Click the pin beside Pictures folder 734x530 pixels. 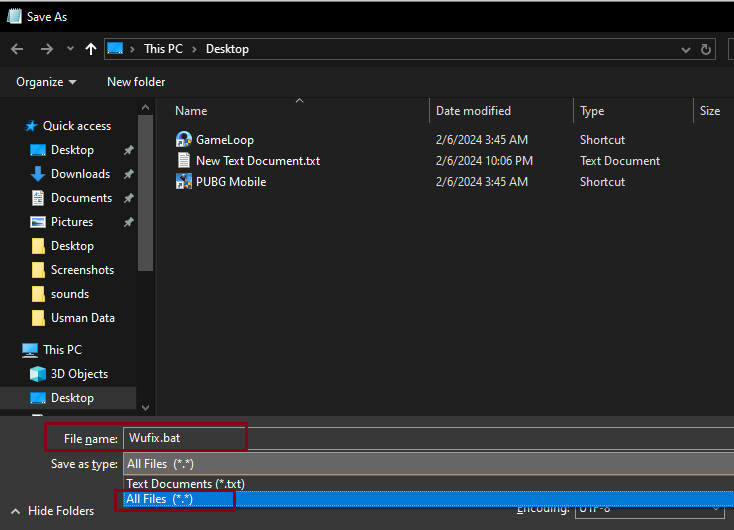coord(128,222)
